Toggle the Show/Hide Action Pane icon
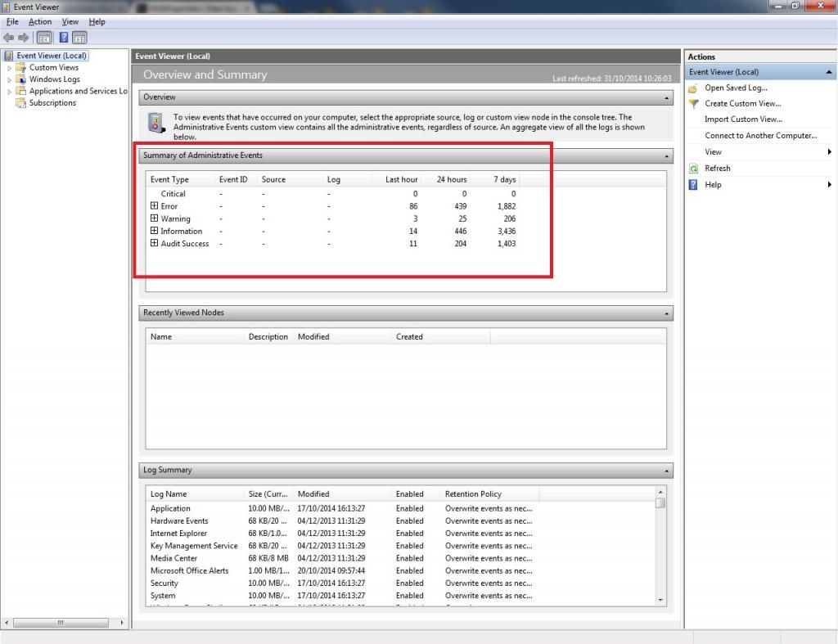The width and height of the screenshot is (838, 644). (x=79, y=38)
